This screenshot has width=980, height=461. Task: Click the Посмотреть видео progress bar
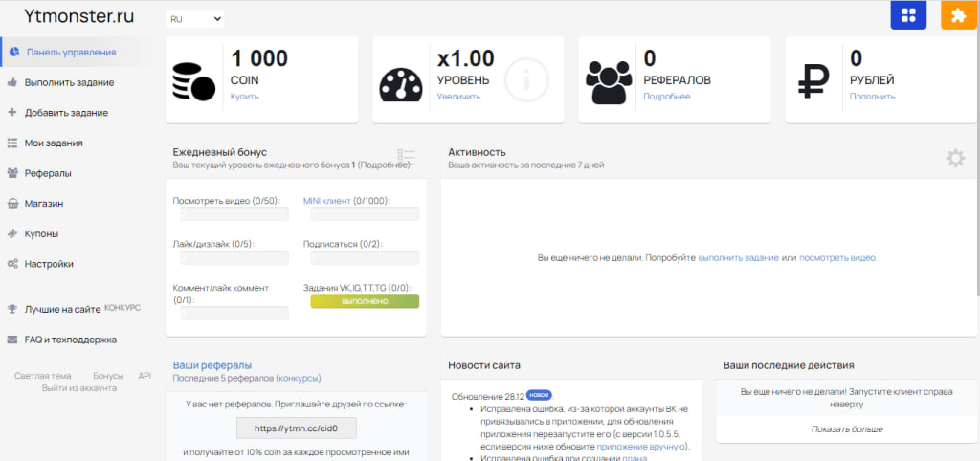(x=234, y=213)
